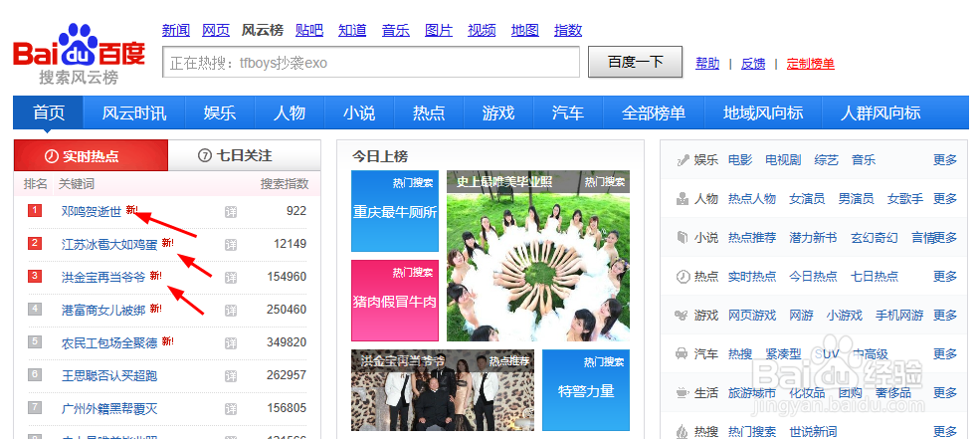
Task: Open 娱乐 navigation bar item
Action: coord(220,112)
